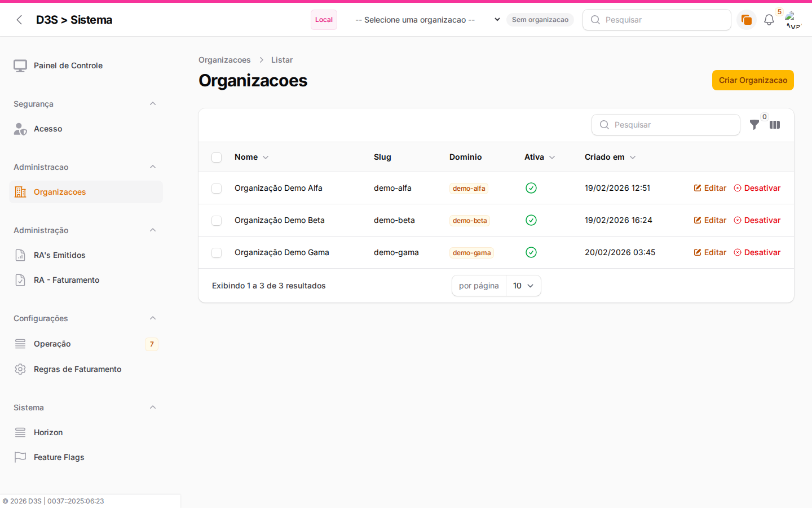Click the Acesso user-shield icon
The width and height of the screenshot is (812, 508).
(20, 129)
